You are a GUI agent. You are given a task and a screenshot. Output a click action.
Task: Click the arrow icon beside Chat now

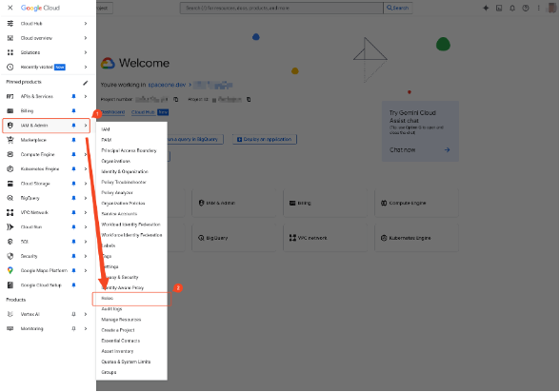447,149
